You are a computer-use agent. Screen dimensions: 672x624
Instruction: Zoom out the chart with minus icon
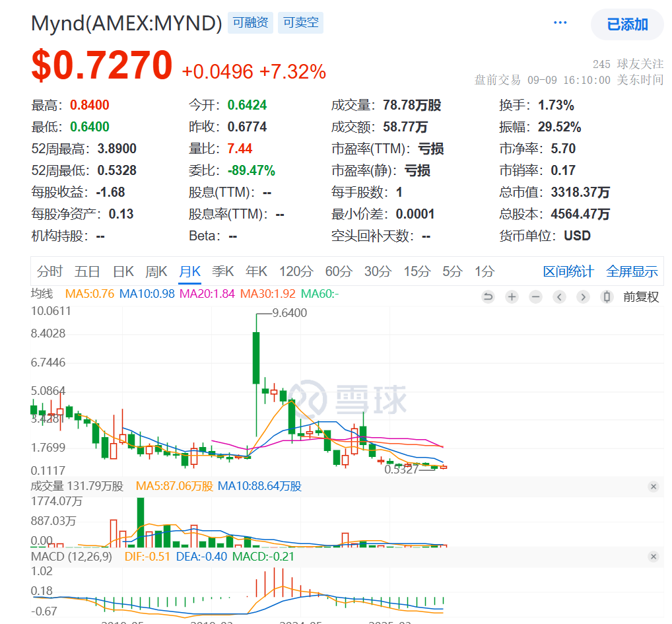coord(536,296)
